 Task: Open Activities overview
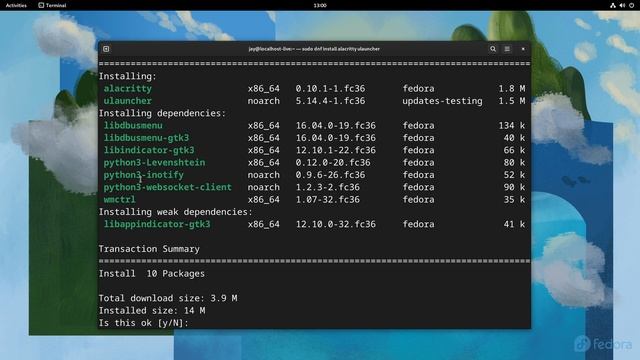click(16, 5)
